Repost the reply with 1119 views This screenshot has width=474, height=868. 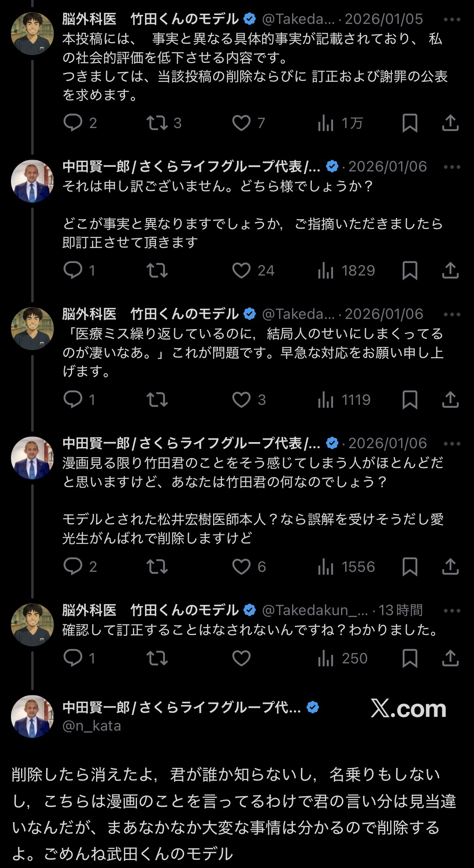click(x=157, y=400)
